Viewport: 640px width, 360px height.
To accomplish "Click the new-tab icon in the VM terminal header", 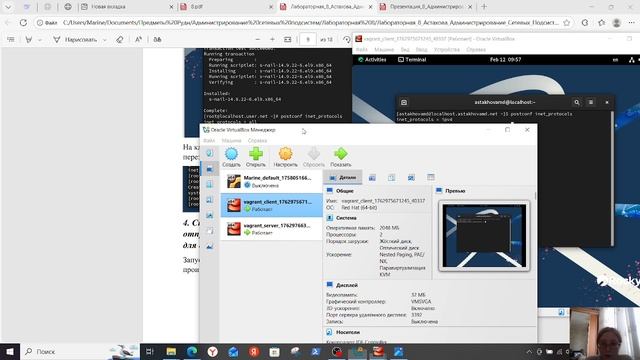I will pyautogui.click(x=404, y=102).
